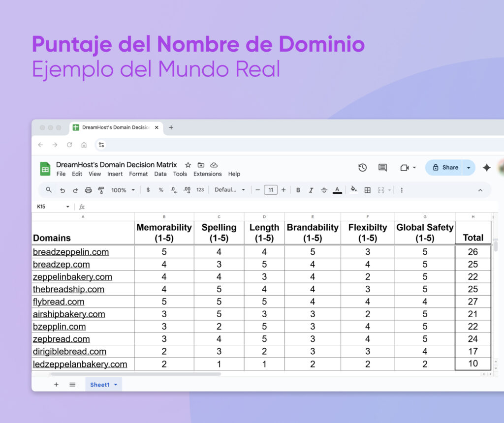504x423 pixels.
Task: Open the Extensions menu
Action: (207, 174)
